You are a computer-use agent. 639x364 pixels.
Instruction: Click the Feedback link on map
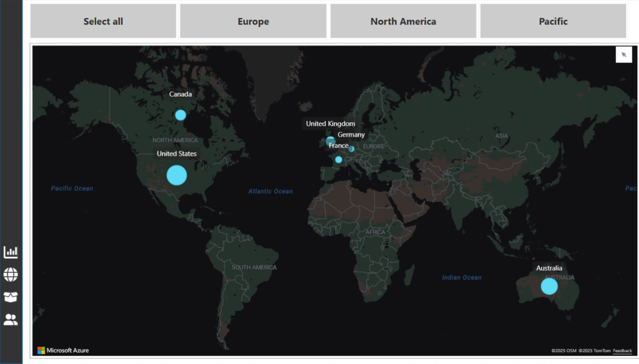[622, 351]
